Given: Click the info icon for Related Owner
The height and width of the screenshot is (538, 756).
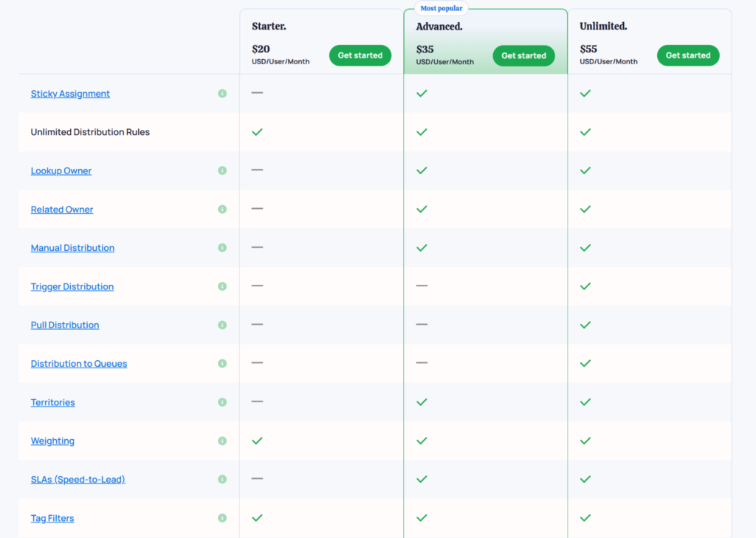Looking at the screenshot, I should 222,210.
